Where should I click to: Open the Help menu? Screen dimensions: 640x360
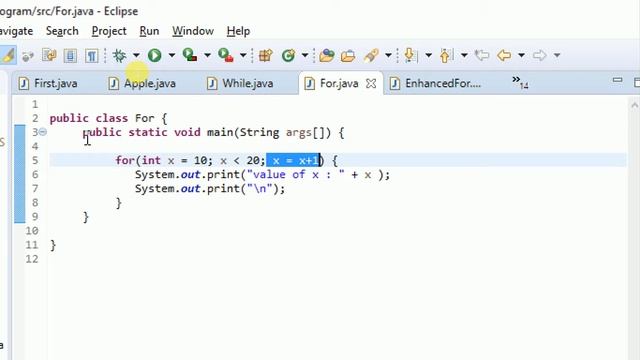coord(238,31)
